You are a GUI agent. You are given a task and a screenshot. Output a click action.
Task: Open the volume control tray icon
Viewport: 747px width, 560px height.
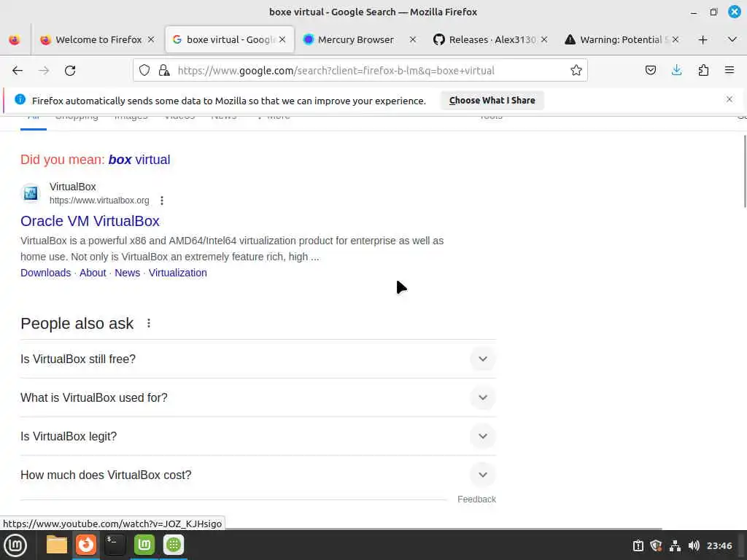click(x=694, y=545)
